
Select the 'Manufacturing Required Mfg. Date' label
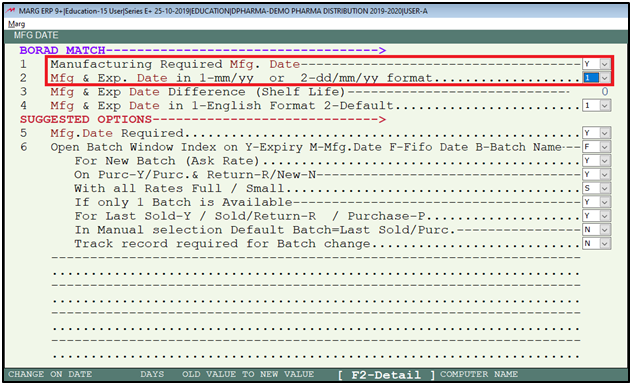pos(175,64)
